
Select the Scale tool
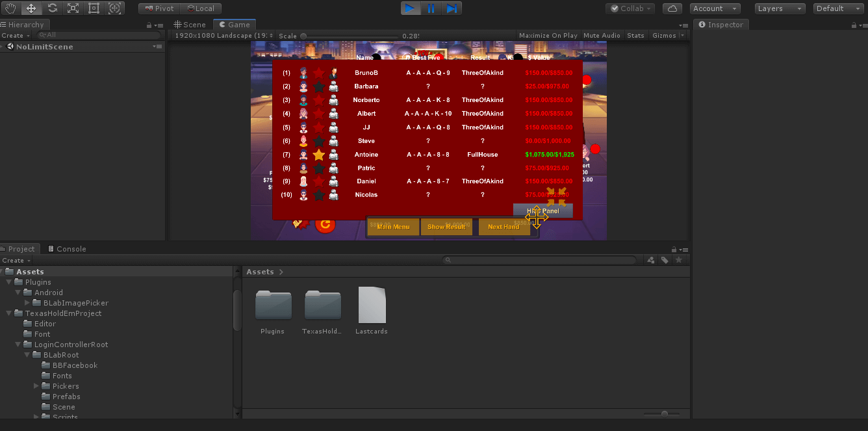[73, 8]
